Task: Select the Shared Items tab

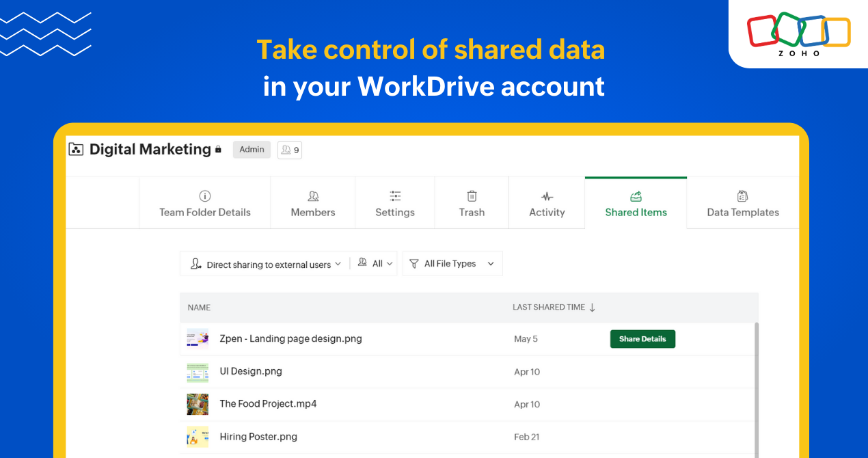Action: 636,204
